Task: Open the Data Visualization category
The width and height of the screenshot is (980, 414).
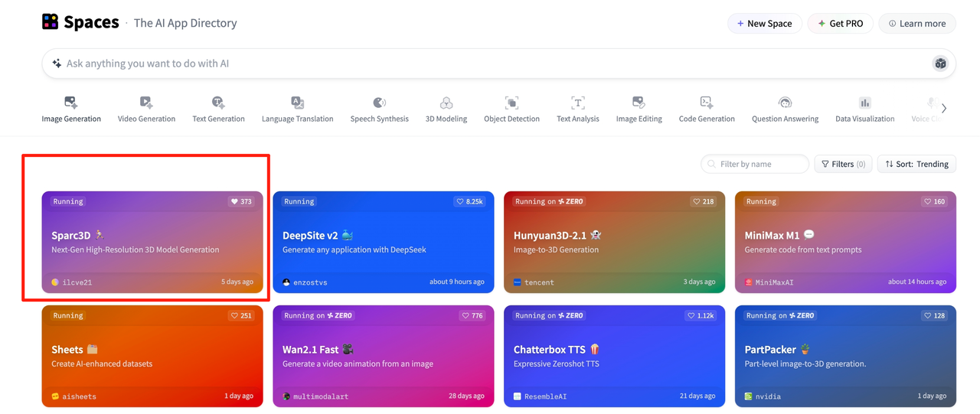Action: pyautogui.click(x=864, y=109)
